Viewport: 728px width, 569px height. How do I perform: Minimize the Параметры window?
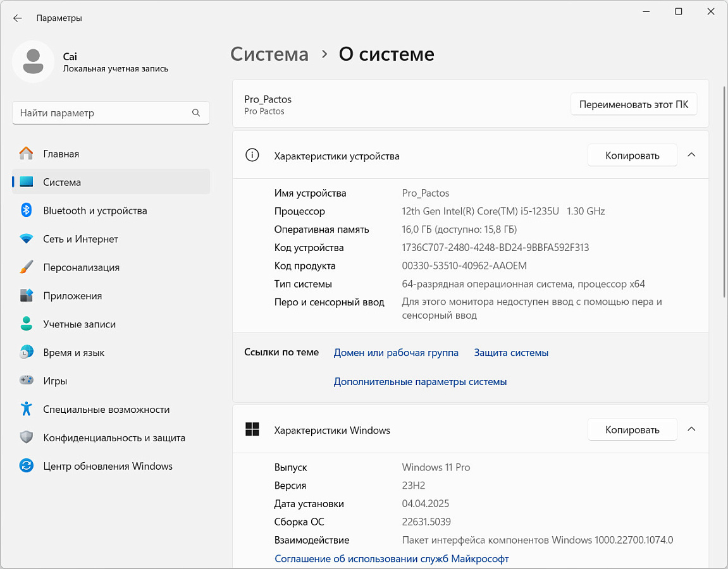point(646,11)
